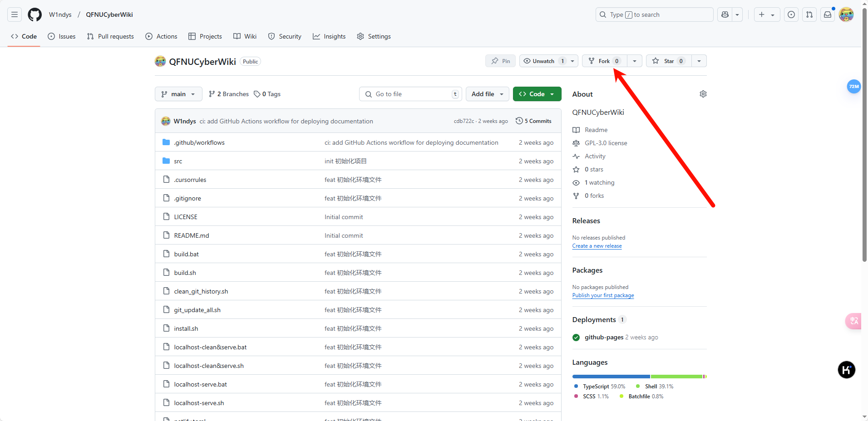Image resolution: width=868 pixels, height=421 pixels.
Task: Fork this repository
Action: pyautogui.click(x=604, y=61)
